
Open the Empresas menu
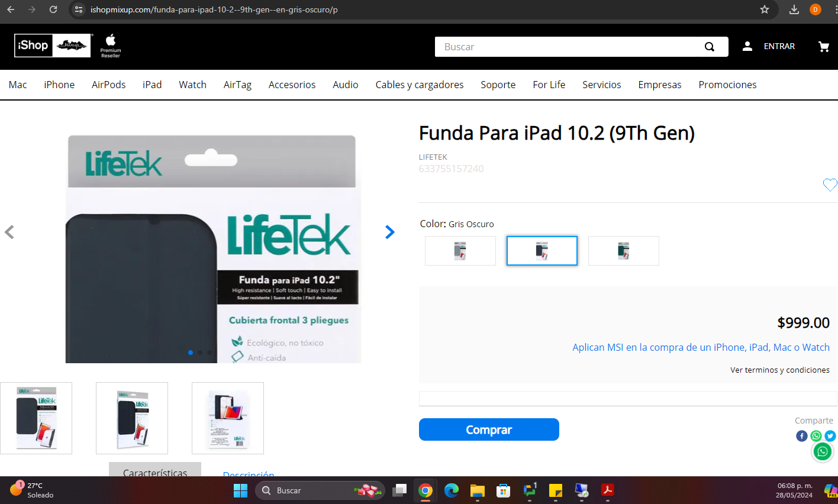(x=660, y=85)
